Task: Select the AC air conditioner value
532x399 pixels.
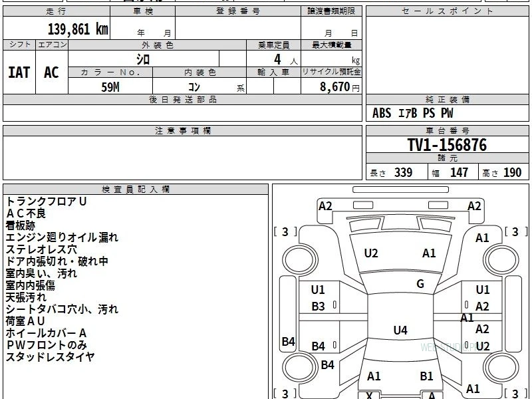Action: [x=52, y=72]
